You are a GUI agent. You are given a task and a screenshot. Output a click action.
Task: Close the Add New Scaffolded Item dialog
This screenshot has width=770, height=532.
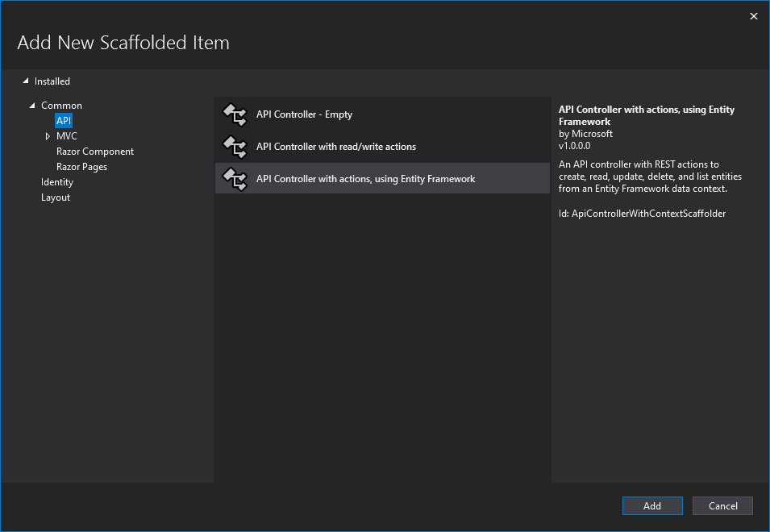tap(754, 16)
